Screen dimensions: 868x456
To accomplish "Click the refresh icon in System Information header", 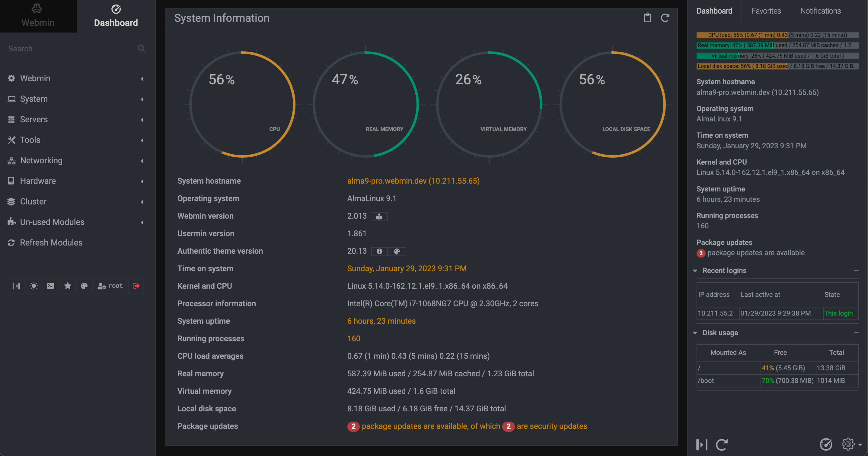I will 665,17.
